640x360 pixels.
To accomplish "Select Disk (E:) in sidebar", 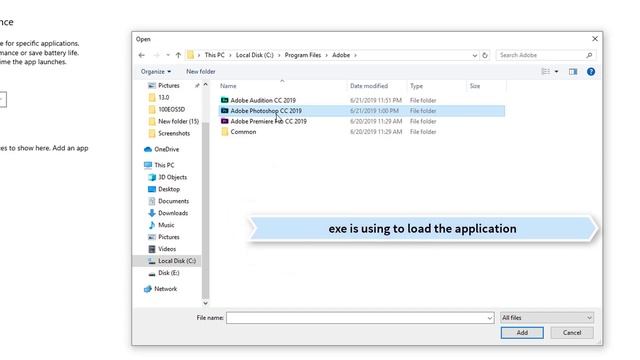I will point(169,273).
